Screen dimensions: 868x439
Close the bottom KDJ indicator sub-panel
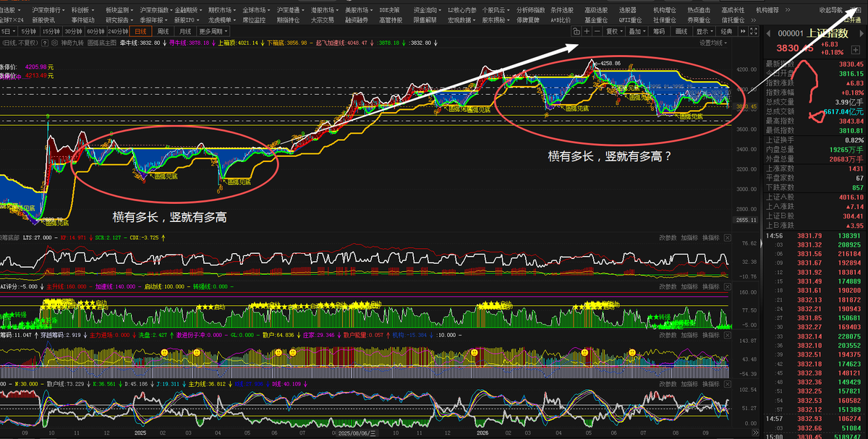pos(728,384)
